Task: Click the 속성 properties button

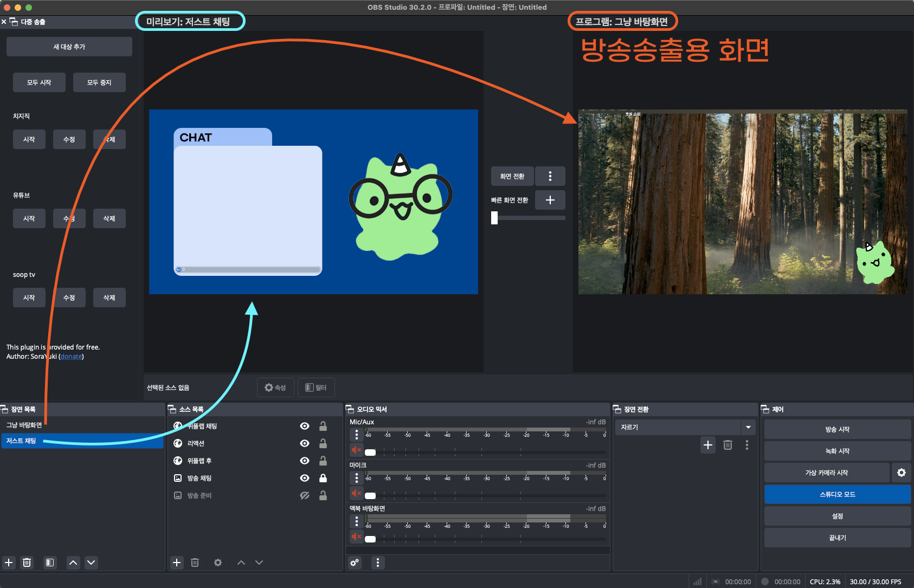Action: tap(275, 387)
